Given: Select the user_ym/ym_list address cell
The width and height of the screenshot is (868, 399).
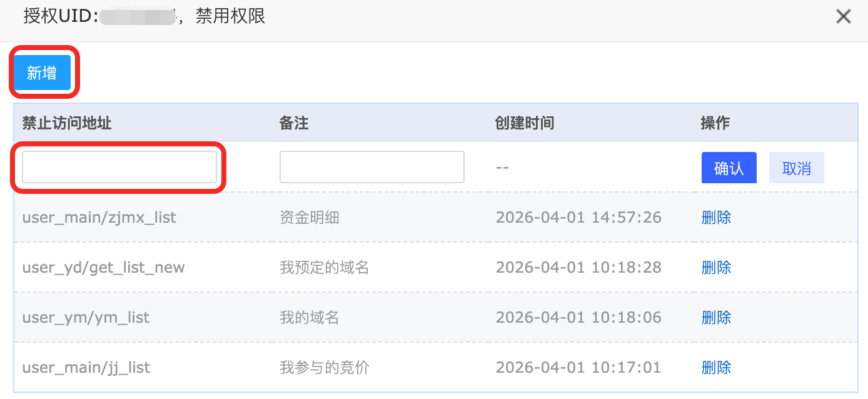Looking at the screenshot, I should click(x=86, y=318).
